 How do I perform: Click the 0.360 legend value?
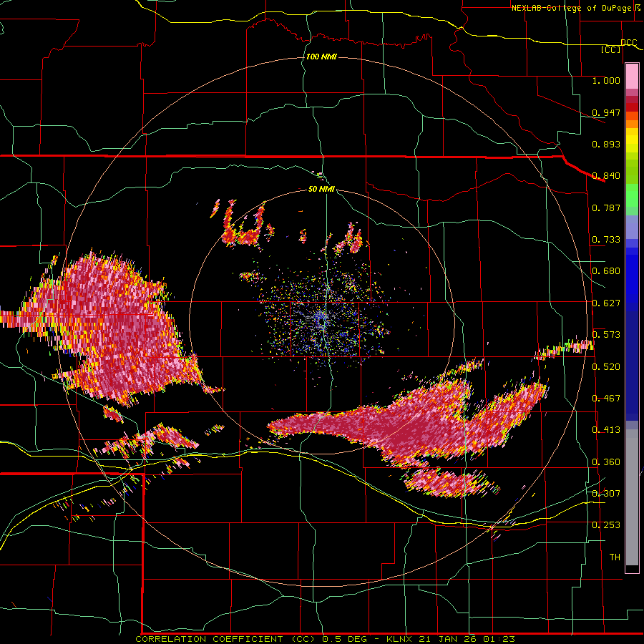(x=606, y=462)
